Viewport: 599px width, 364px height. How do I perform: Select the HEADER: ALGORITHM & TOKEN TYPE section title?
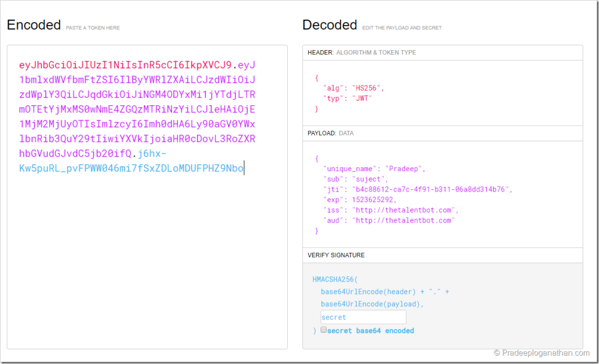click(x=362, y=53)
